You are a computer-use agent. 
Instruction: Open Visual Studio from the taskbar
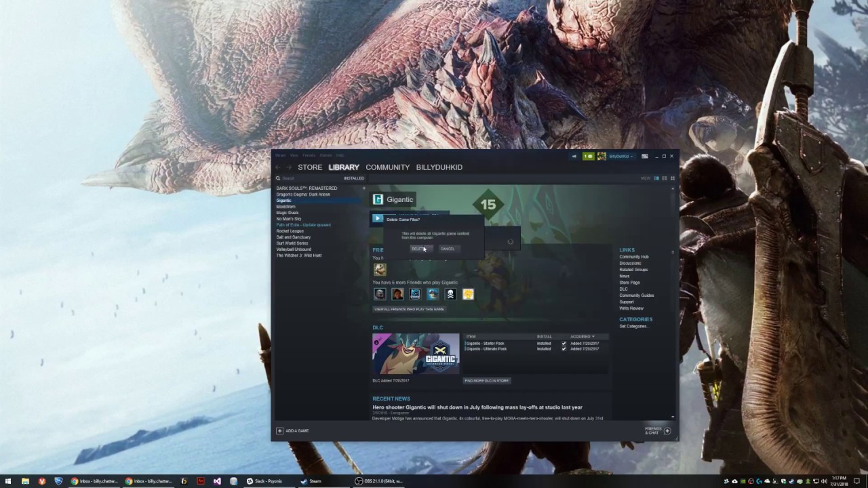tap(217, 481)
